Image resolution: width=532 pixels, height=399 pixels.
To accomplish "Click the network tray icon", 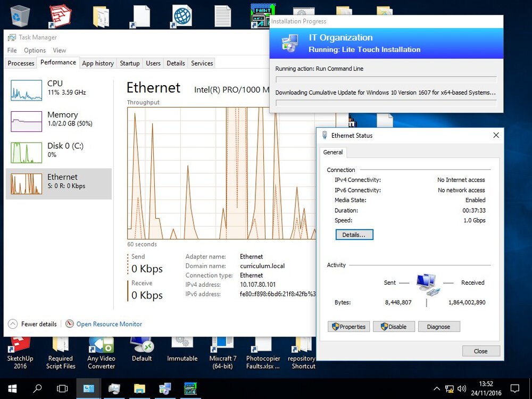I will [x=450, y=389].
